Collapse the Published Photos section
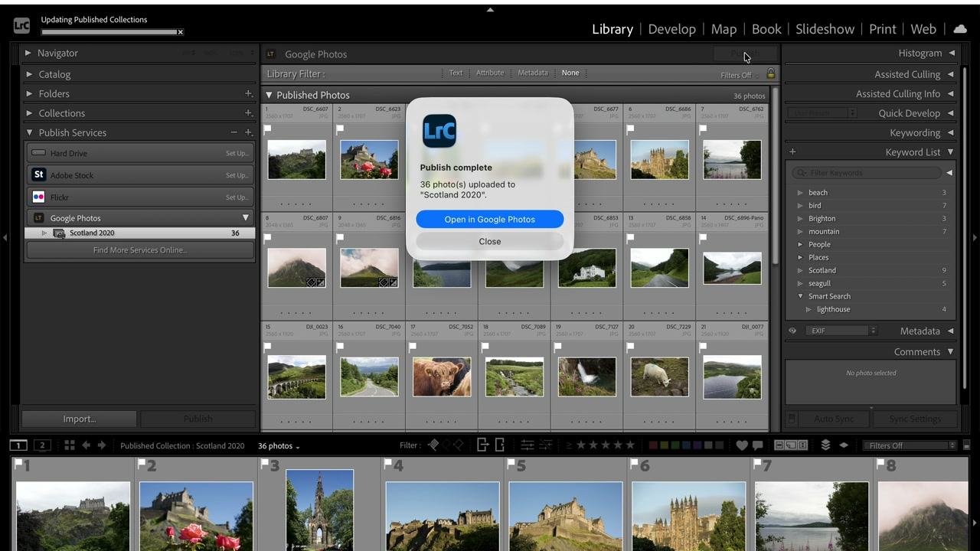 pyautogui.click(x=269, y=95)
